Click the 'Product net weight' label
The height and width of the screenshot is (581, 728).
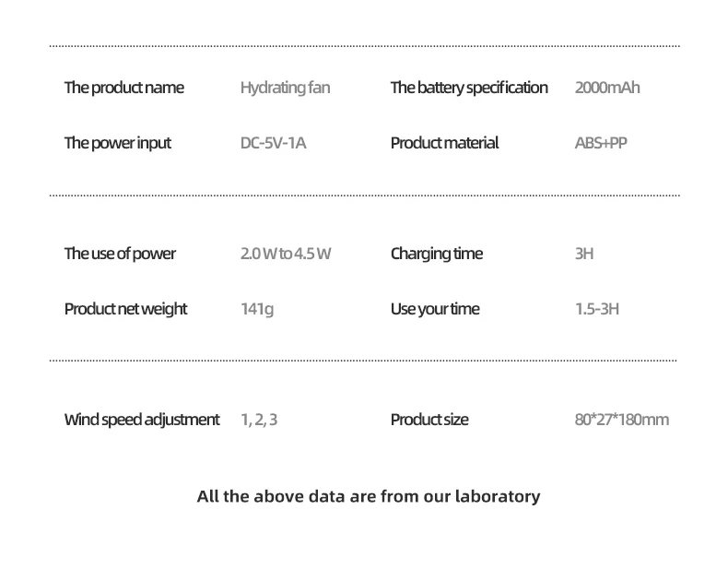125,309
